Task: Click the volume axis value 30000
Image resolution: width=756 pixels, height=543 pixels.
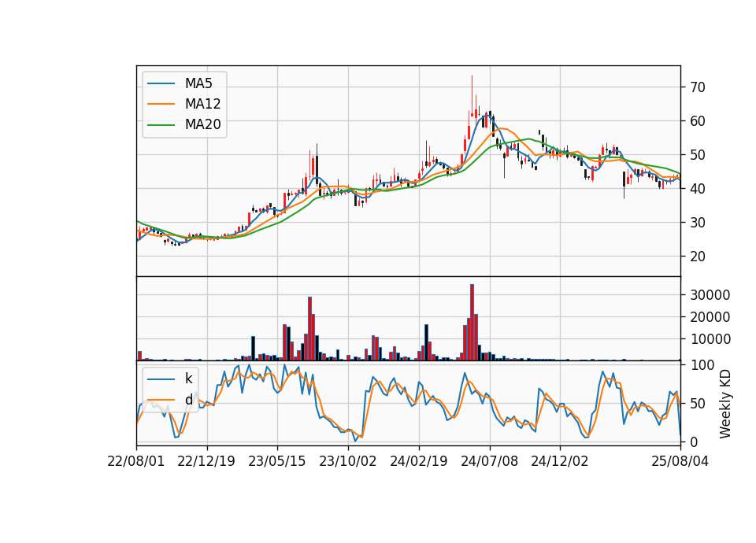Action: pyautogui.click(x=710, y=295)
